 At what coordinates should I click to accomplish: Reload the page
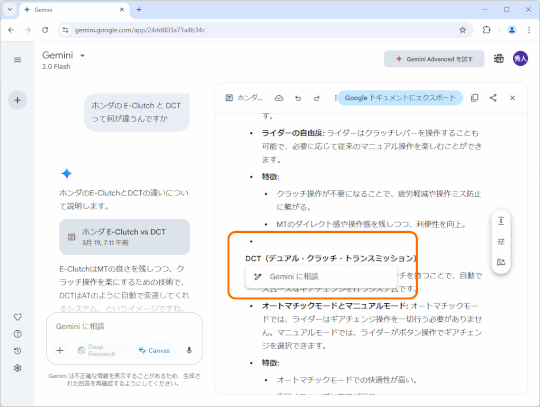click(45, 30)
